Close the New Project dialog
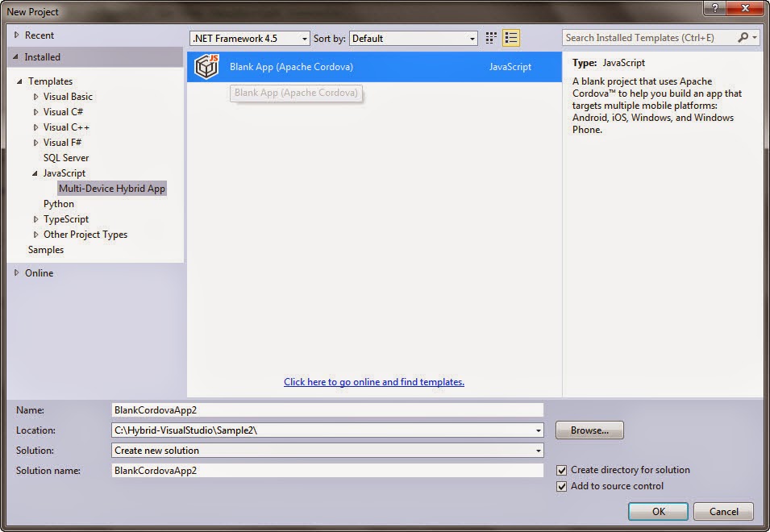The height and width of the screenshot is (532, 770). coord(746,8)
